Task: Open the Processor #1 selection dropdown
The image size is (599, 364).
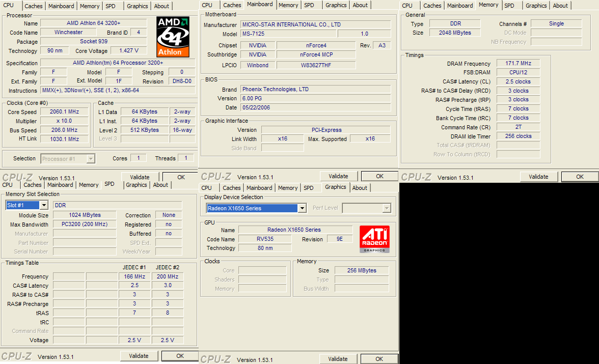Action: [x=91, y=158]
